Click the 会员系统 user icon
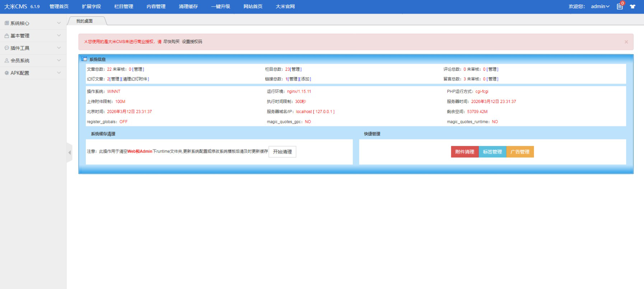Screen dimensions: 644x289 click(6, 61)
